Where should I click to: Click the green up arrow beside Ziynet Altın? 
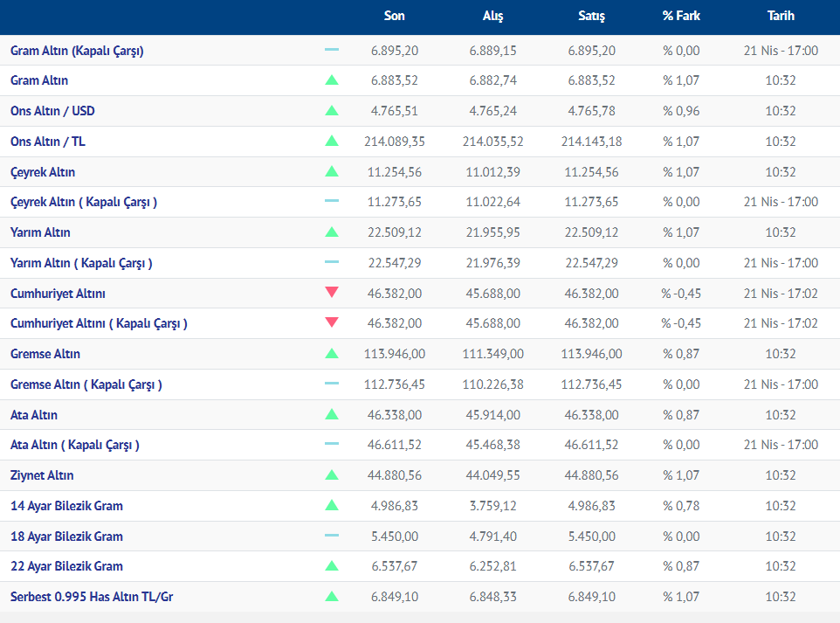click(331, 475)
